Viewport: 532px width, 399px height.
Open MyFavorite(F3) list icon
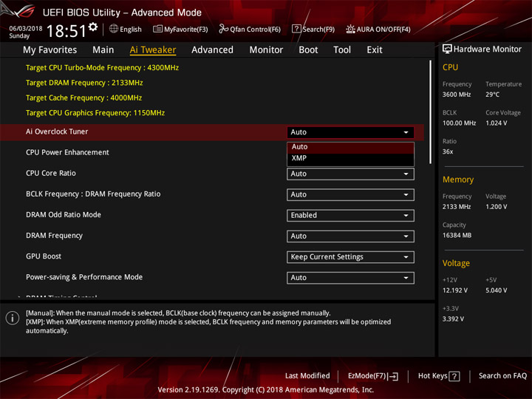157,29
